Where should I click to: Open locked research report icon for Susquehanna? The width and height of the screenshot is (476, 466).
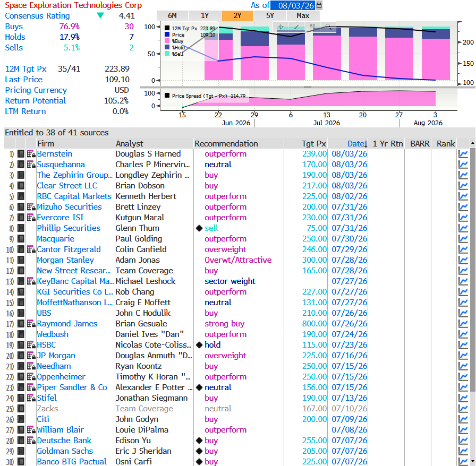pos(31,165)
